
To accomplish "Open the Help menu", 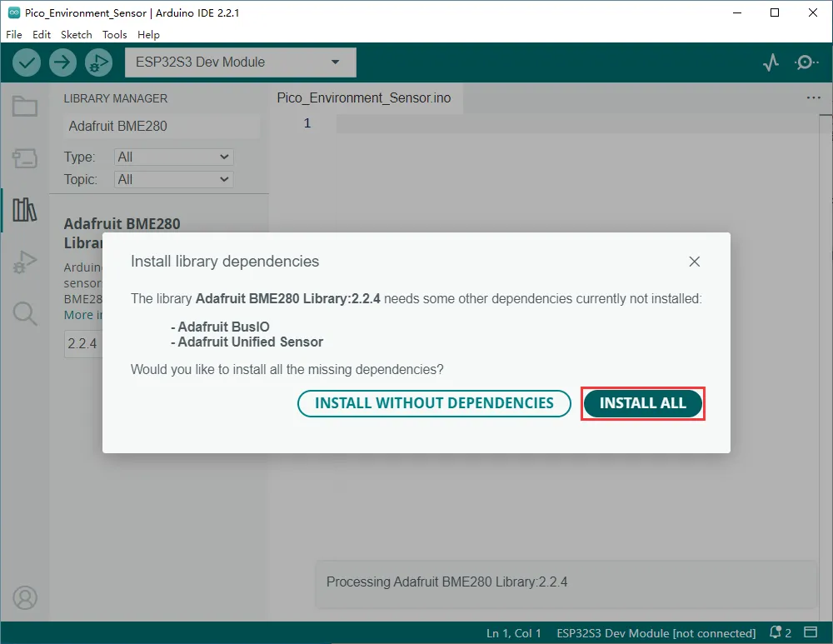I will pyautogui.click(x=149, y=34).
